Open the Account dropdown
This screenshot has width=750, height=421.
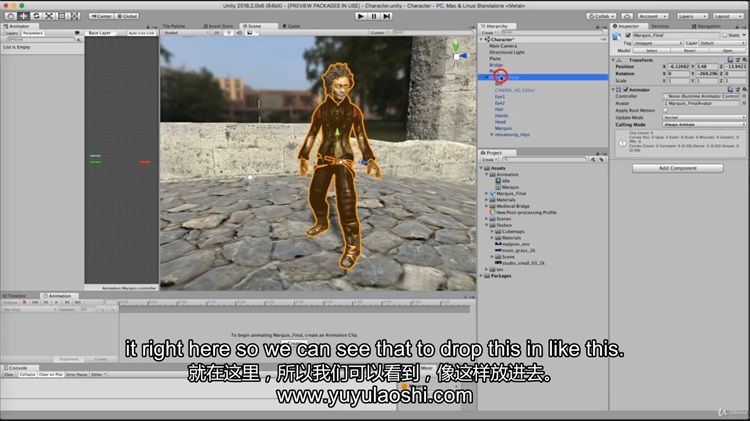pyautogui.click(x=652, y=16)
